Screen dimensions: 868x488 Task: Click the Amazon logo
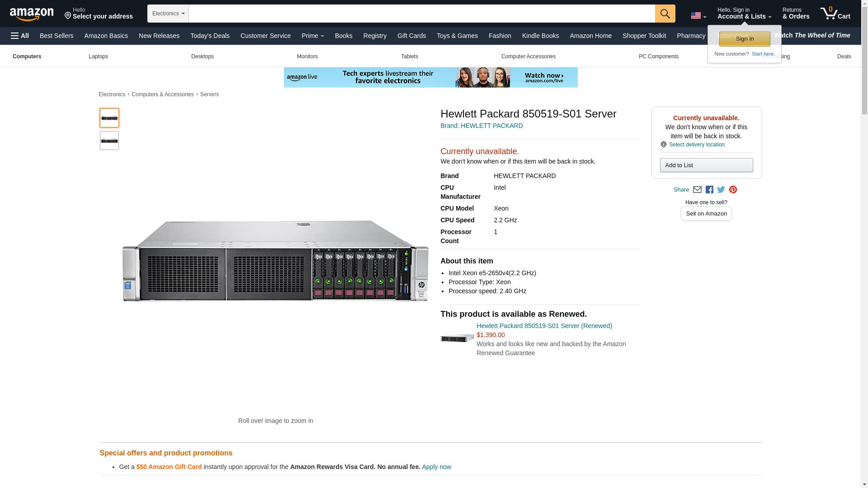[32, 14]
